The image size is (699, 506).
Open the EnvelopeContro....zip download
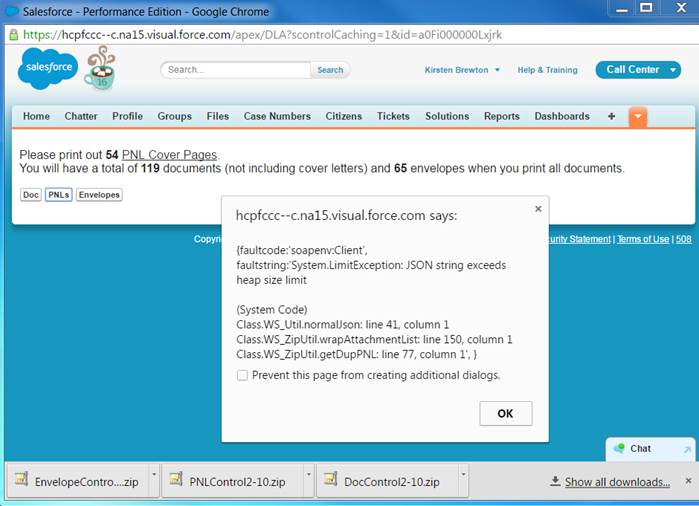coord(77,481)
